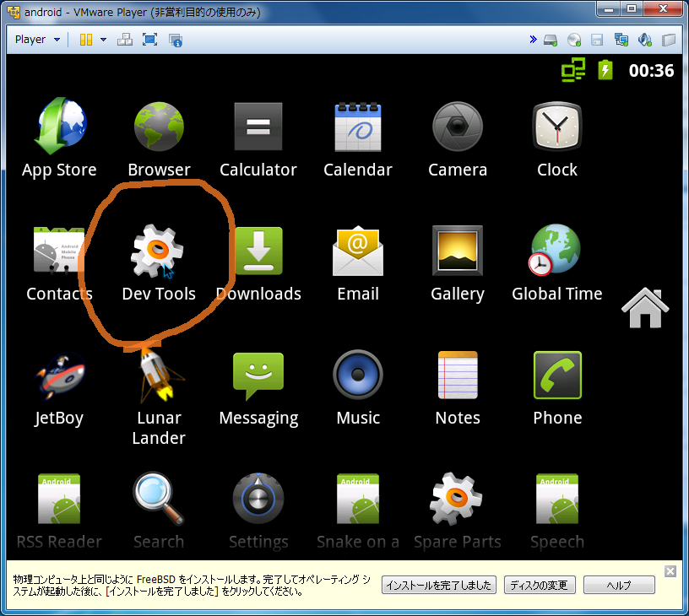The width and height of the screenshot is (689, 616).
Task: Open the Spare Parts app
Action: (457, 498)
